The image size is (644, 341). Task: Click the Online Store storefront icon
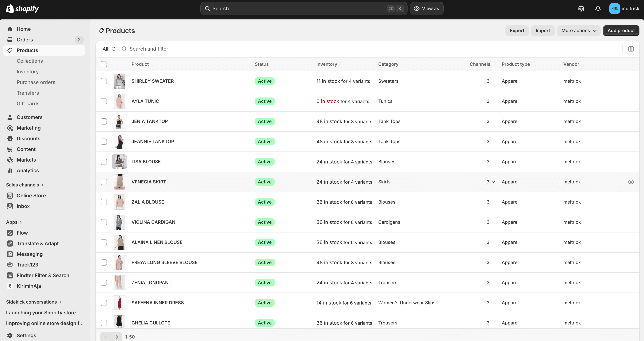click(x=10, y=196)
